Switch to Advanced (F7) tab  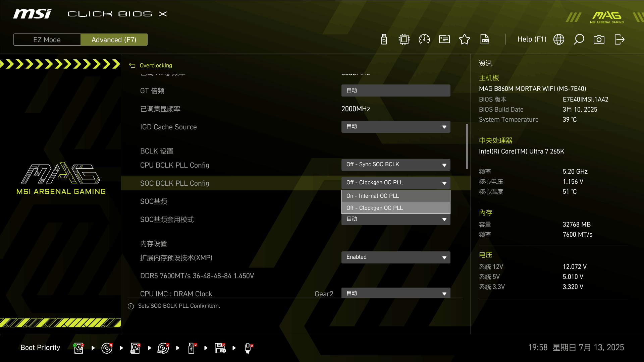[x=114, y=40]
